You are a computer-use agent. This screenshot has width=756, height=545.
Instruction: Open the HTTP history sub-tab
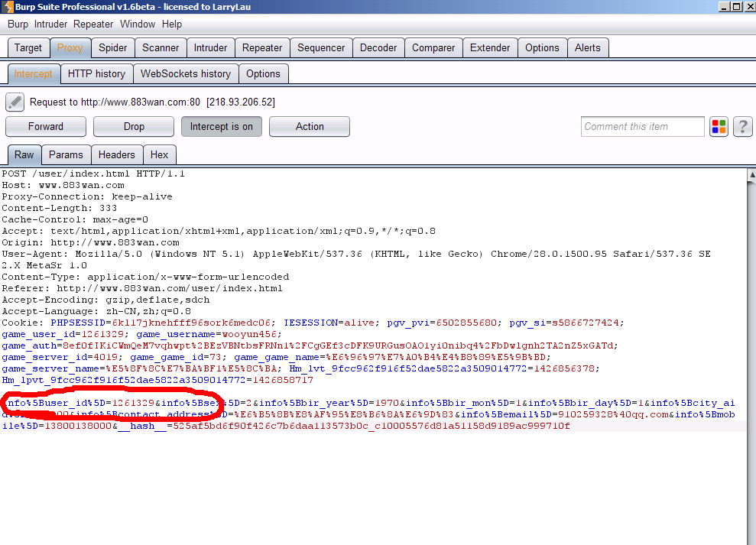coord(96,74)
